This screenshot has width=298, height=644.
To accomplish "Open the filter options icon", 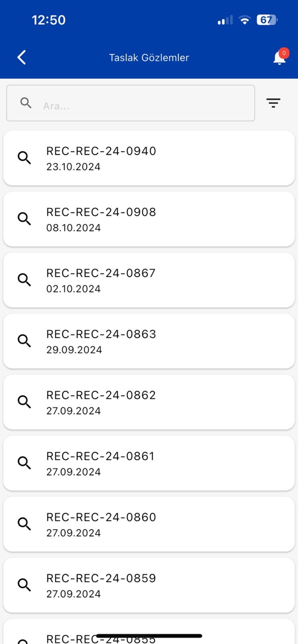I will point(273,103).
